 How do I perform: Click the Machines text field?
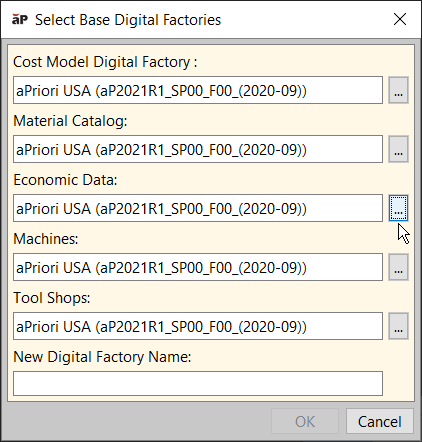tap(198, 267)
